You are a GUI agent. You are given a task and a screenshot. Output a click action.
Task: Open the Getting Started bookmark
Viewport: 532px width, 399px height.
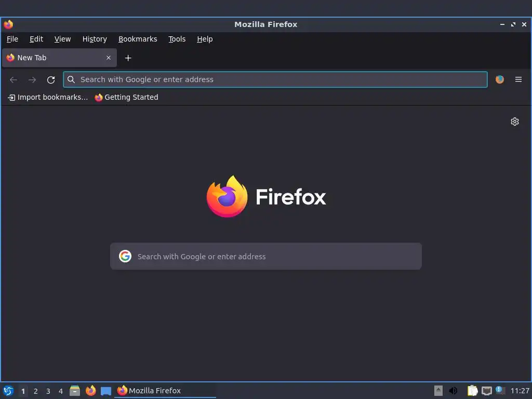coord(126,97)
